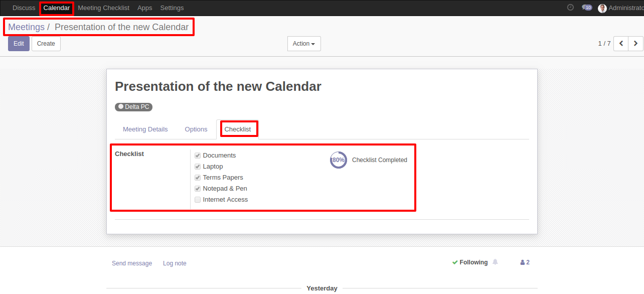Go to next record arrow
644x294 pixels.
click(636, 44)
